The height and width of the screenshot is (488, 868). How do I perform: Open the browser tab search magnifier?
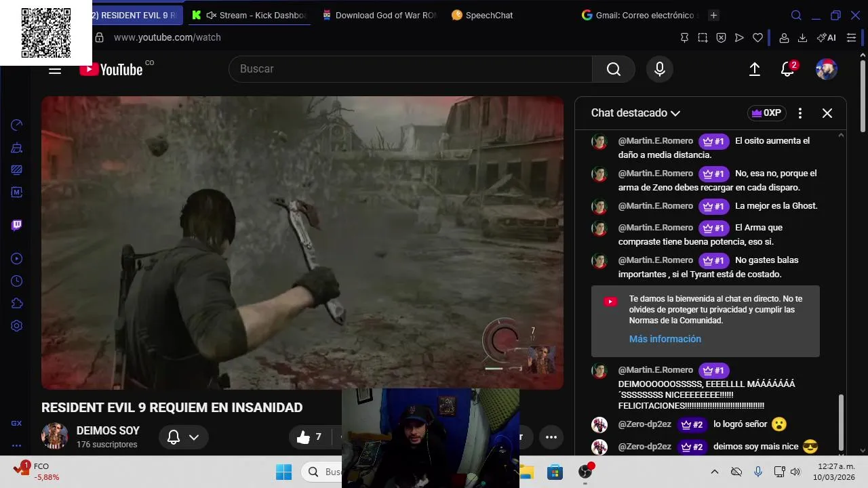[x=796, y=15]
